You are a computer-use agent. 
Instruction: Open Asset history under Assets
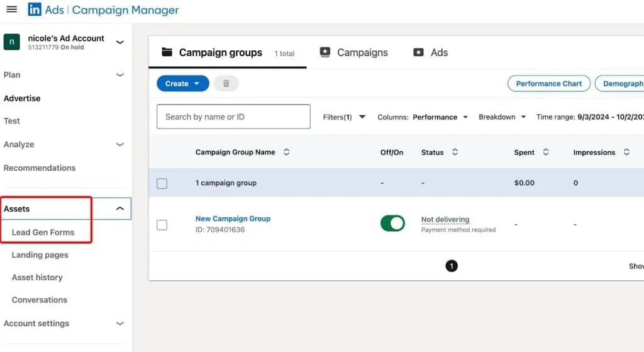tap(37, 278)
